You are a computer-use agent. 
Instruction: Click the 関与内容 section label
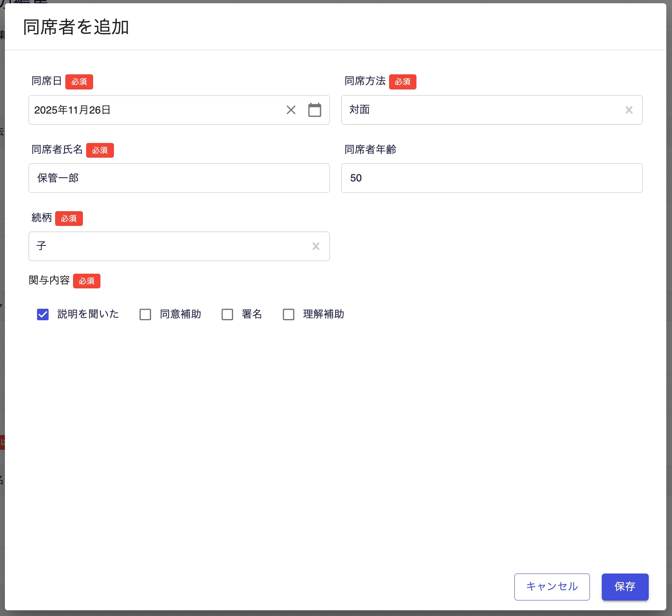click(49, 280)
